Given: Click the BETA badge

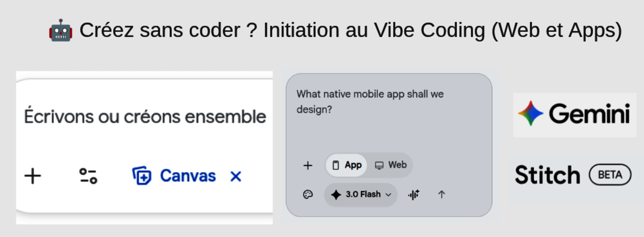Looking at the screenshot, I should (x=610, y=175).
